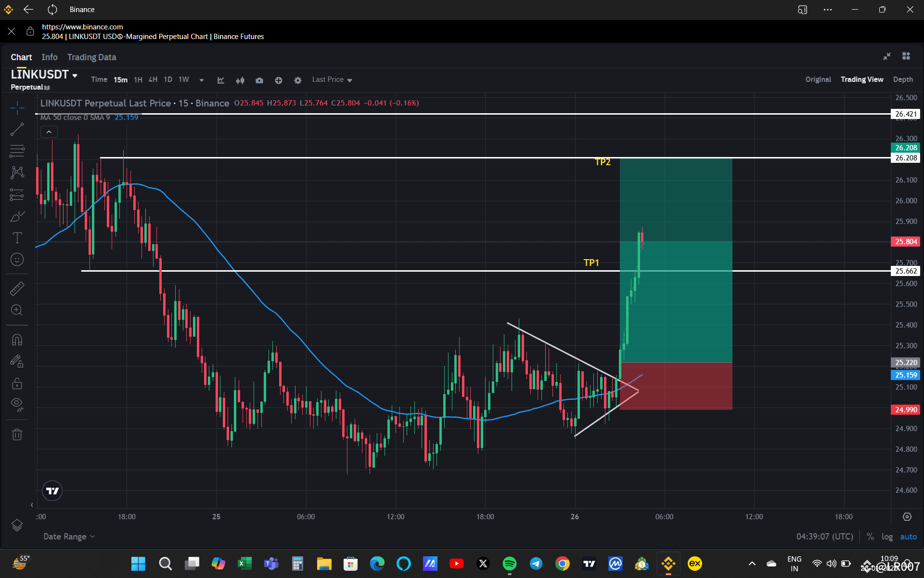Screen dimensions: 924x578
Task: Refresh the Binance page
Action: 52,10
